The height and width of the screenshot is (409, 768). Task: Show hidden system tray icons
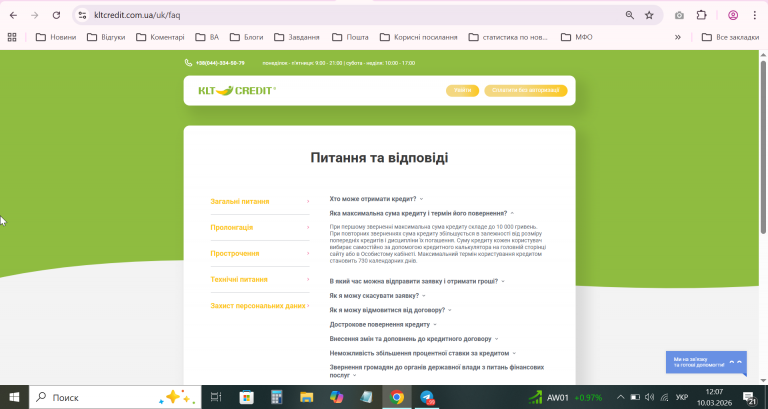tap(621, 397)
